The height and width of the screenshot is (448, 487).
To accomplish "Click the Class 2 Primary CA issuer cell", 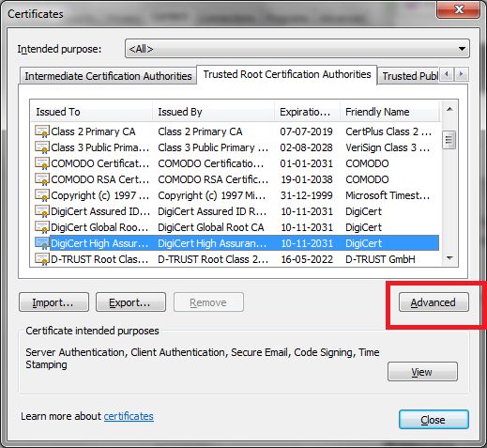I will click(x=200, y=131).
